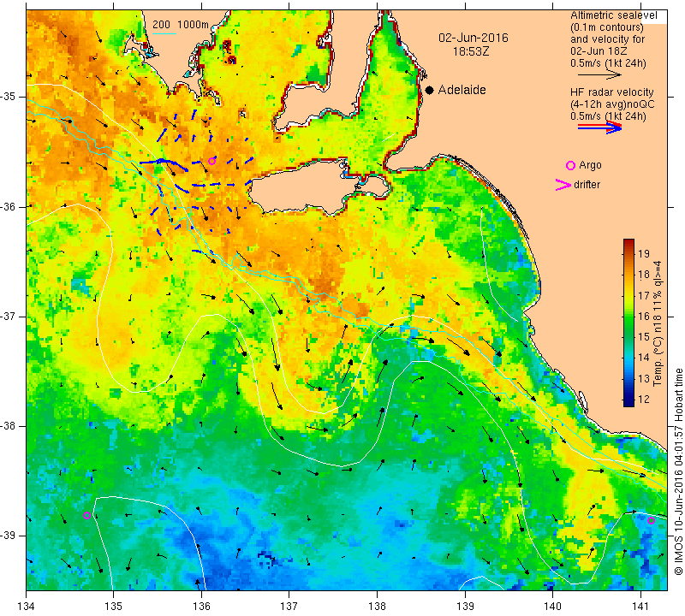Click the longitude axis label 137

click(289, 606)
